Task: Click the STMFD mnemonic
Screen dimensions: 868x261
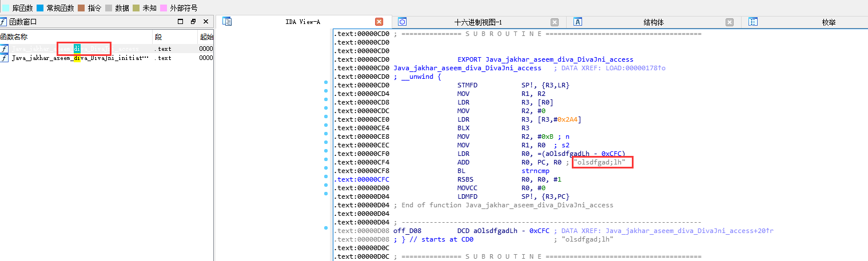Action: [x=467, y=85]
